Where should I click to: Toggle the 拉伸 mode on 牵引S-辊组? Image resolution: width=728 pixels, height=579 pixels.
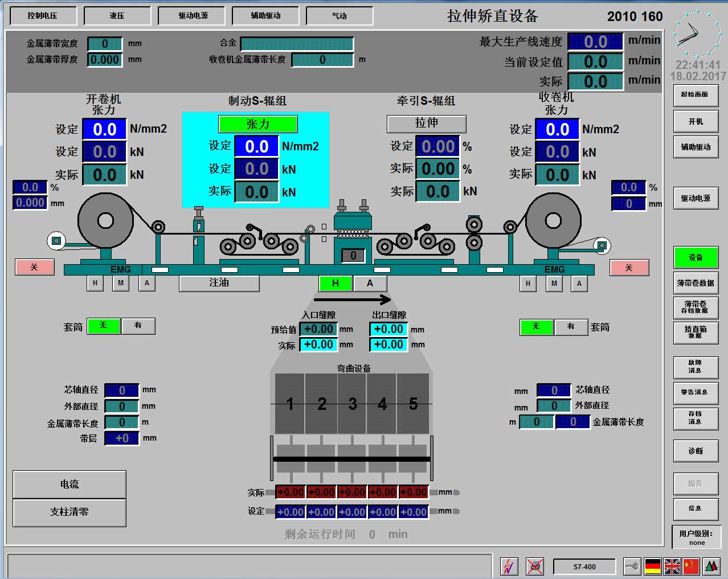426,124
